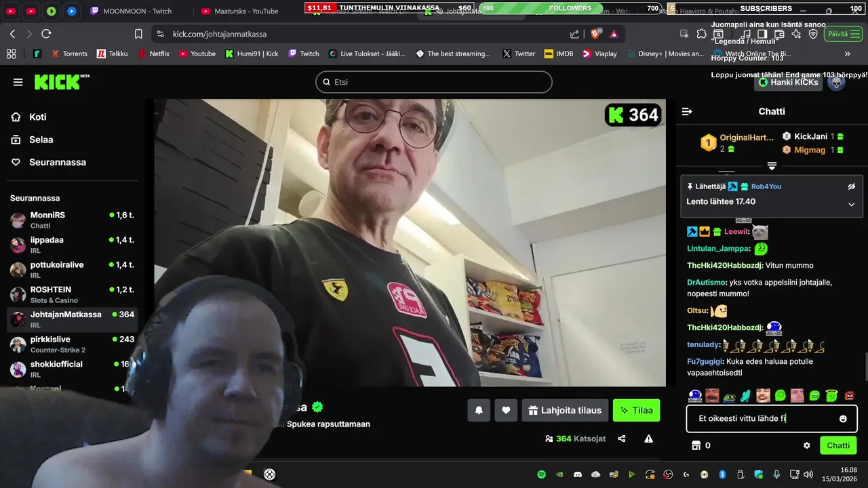The image size is (868, 488).
Task: Click Migmag in leaderboard
Action: [810, 150]
